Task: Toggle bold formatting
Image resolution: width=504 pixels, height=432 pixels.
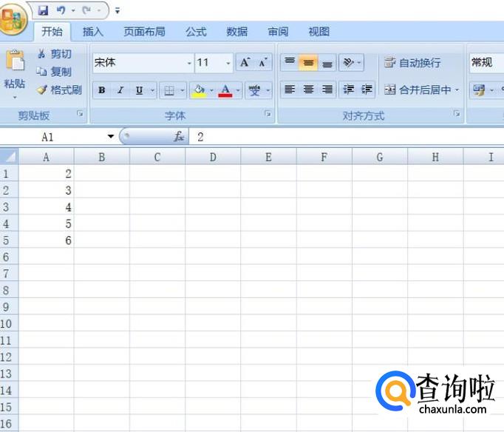Action: [102, 90]
